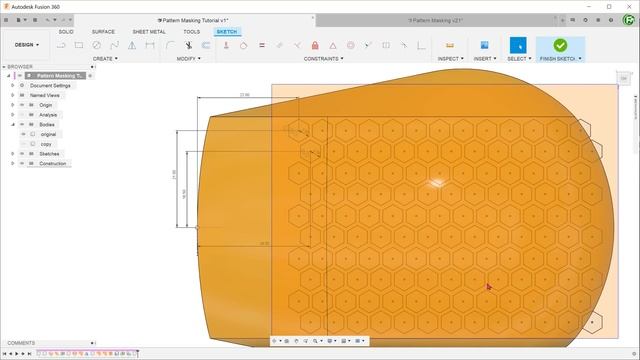Select the Offset tool in Modify

point(206,45)
